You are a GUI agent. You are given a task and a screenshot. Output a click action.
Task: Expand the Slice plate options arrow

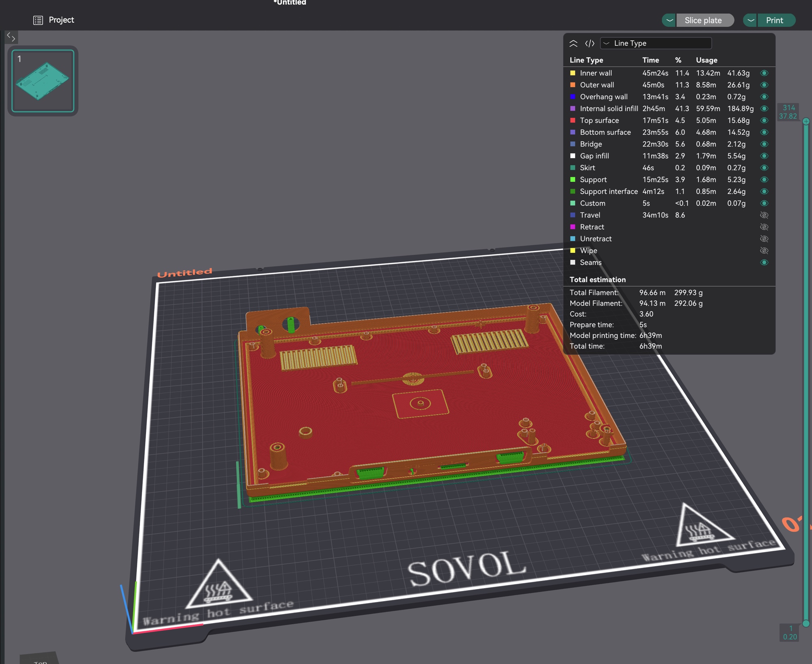point(669,20)
